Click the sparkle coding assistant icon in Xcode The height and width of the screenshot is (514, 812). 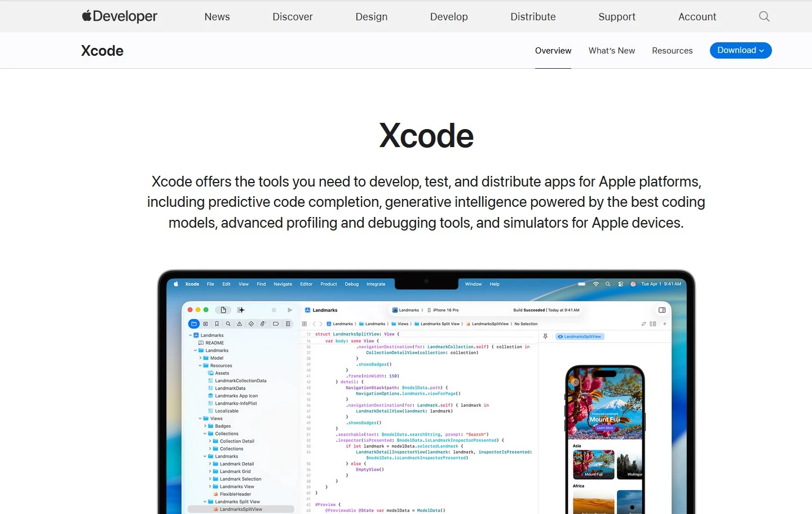241,310
